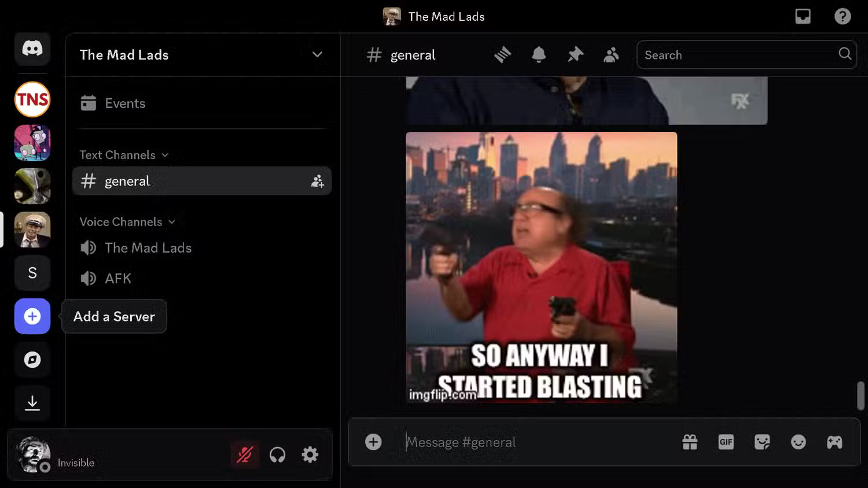Join The Mad Lads voice channel

pos(201,248)
